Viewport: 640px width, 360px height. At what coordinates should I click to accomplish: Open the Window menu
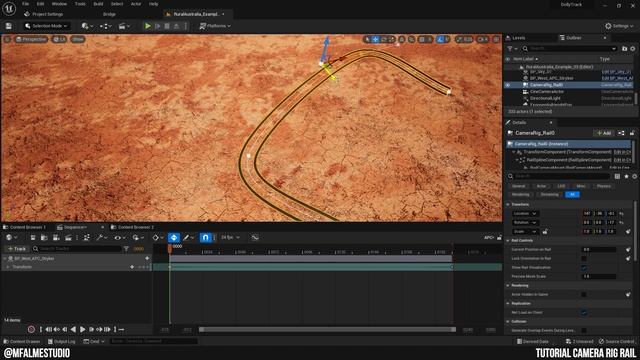point(59,4)
